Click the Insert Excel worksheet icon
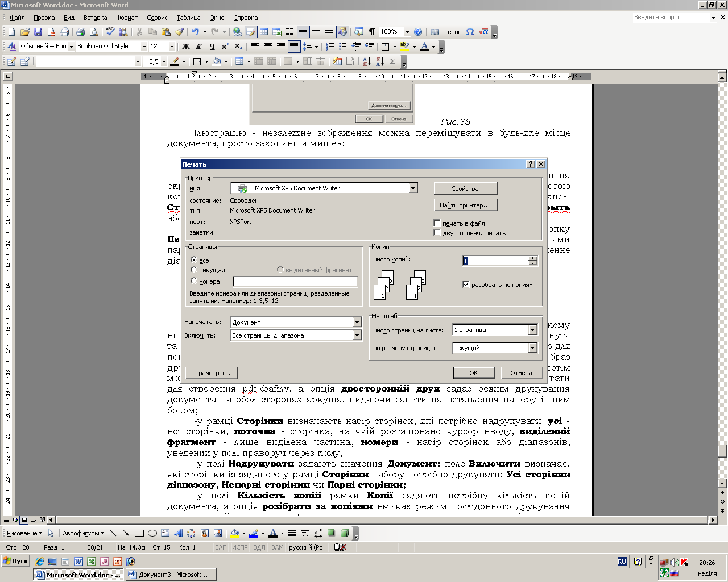Viewport: 728px width, 582px height. pyautogui.click(x=277, y=32)
